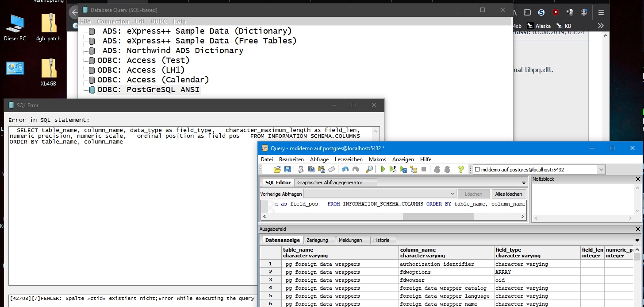Click the KB bookmark in Firefox
Image resolution: width=644 pixels, height=307 pixels.
coord(564,26)
